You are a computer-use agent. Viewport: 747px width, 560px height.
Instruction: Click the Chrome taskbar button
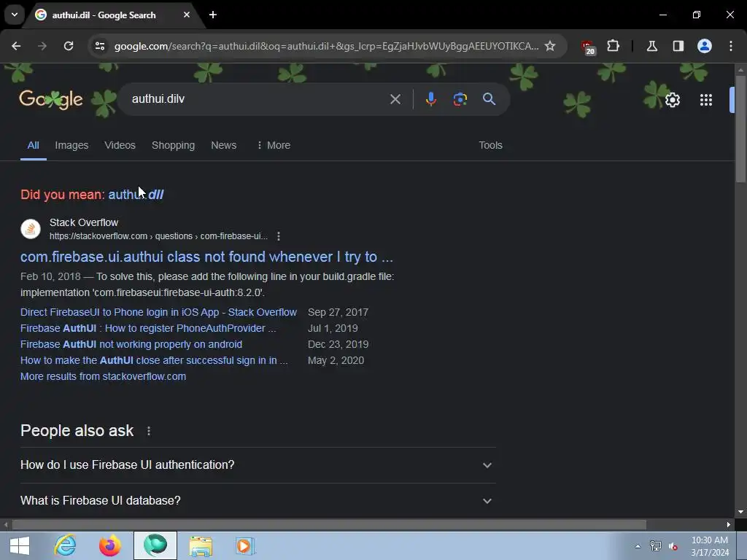pyautogui.click(x=155, y=545)
